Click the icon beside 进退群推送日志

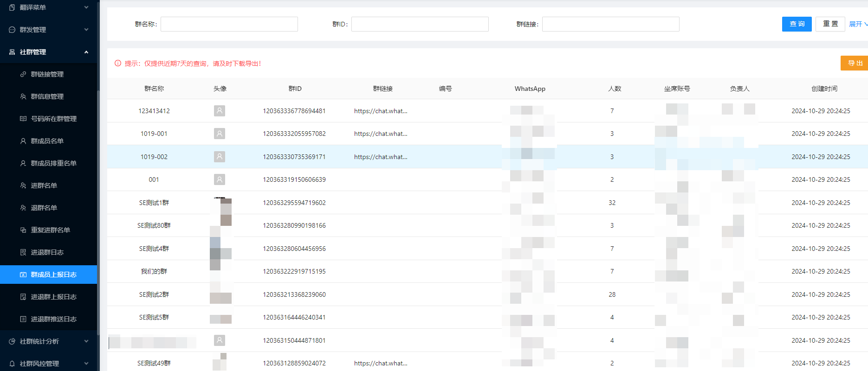(23, 319)
